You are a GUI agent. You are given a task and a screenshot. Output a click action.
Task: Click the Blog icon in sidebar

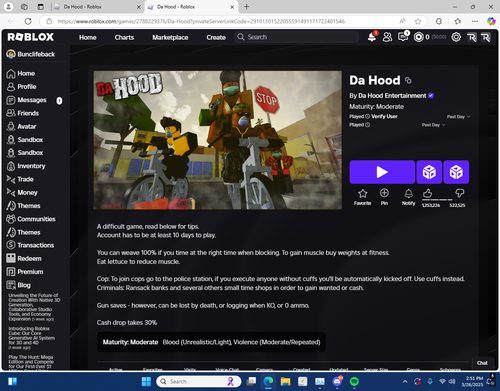(11, 285)
